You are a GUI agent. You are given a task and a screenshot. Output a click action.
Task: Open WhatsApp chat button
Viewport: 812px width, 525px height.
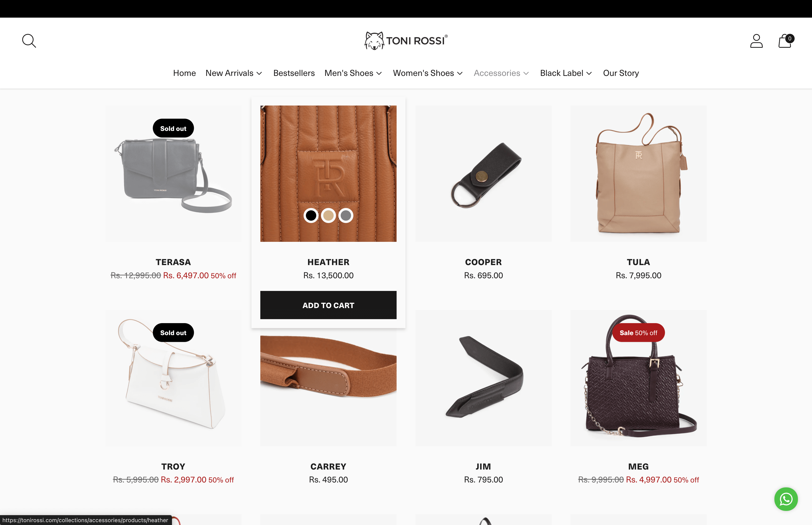pyautogui.click(x=786, y=499)
